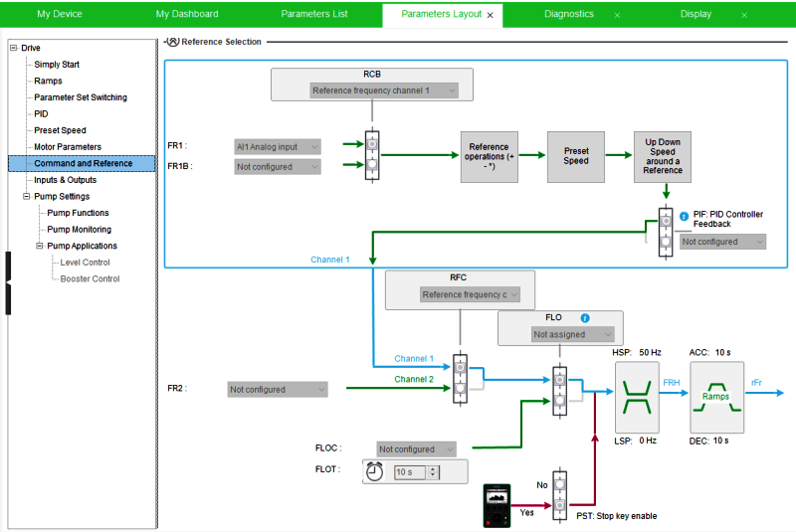Screen dimensions: 796x532
Task: Click the Preset Speed block
Action: [576, 156]
